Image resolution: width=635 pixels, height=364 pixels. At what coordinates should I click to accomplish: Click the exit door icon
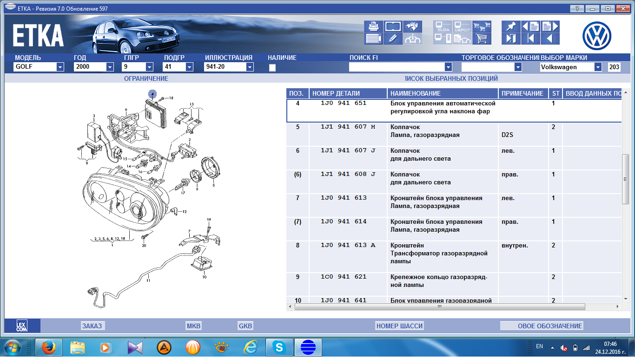(511, 39)
